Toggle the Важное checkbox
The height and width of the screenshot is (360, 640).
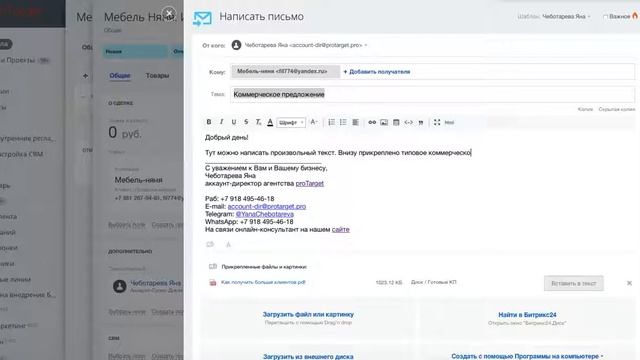605,17
